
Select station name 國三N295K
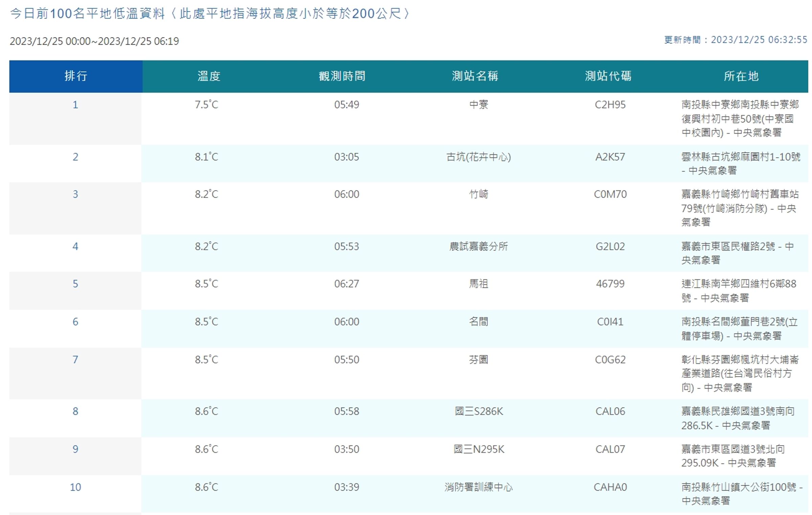[x=479, y=449]
